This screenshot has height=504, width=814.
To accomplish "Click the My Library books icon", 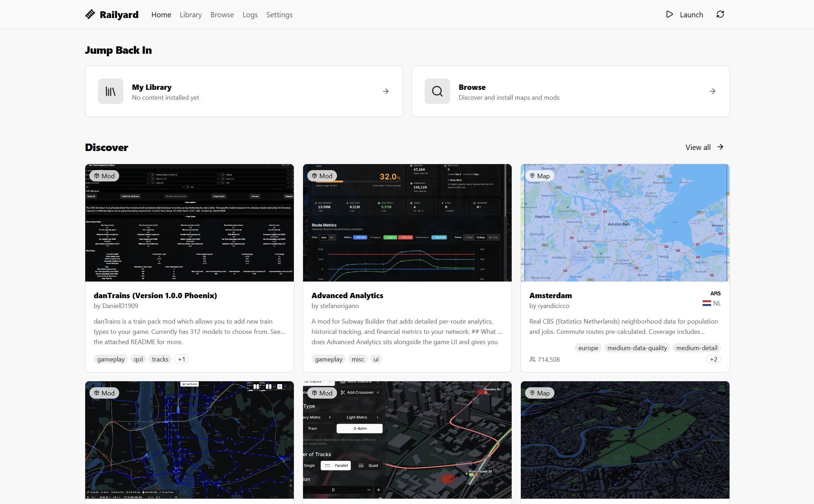I will coord(111,91).
